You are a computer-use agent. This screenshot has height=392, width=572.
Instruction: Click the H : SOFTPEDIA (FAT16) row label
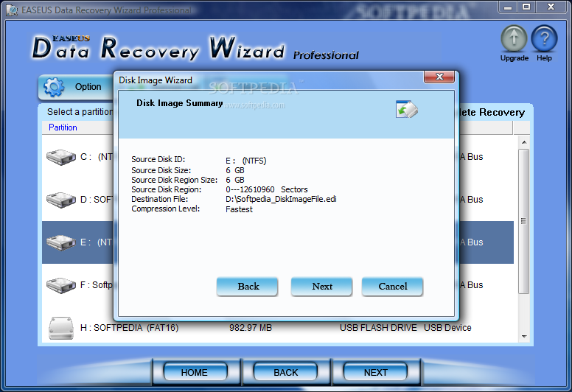point(130,328)
